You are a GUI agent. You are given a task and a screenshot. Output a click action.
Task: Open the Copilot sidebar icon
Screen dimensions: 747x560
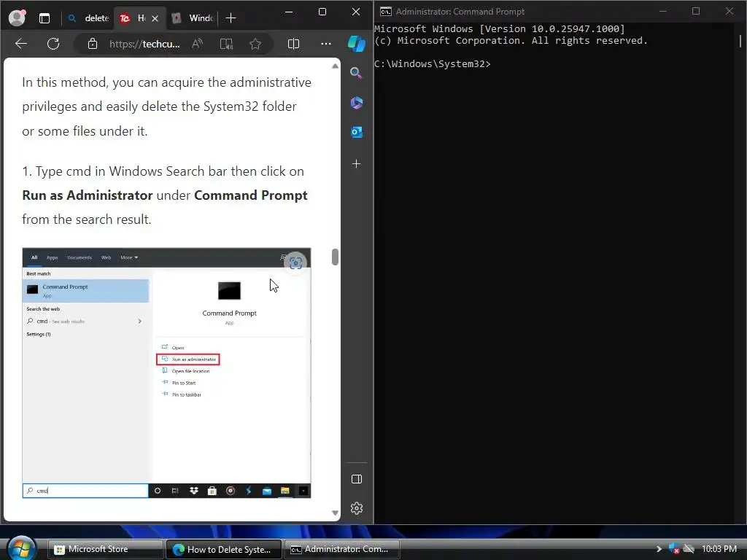tap(356, 44)
